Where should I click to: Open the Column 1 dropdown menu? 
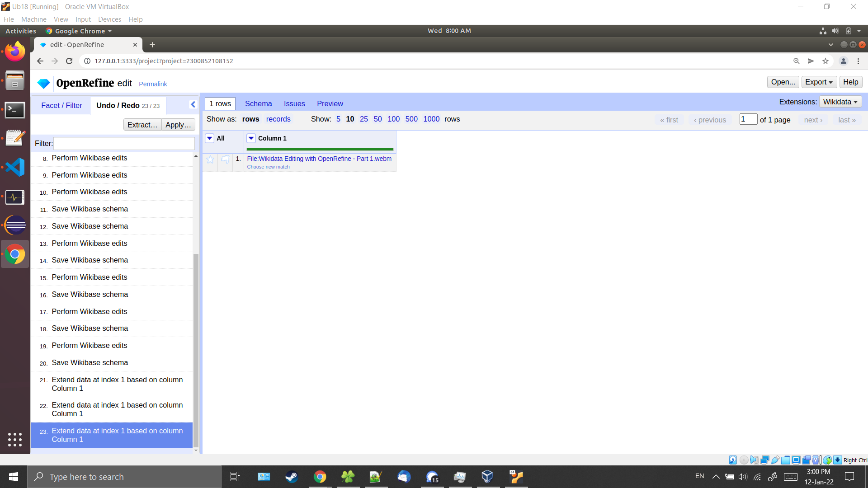click(251, 138)
